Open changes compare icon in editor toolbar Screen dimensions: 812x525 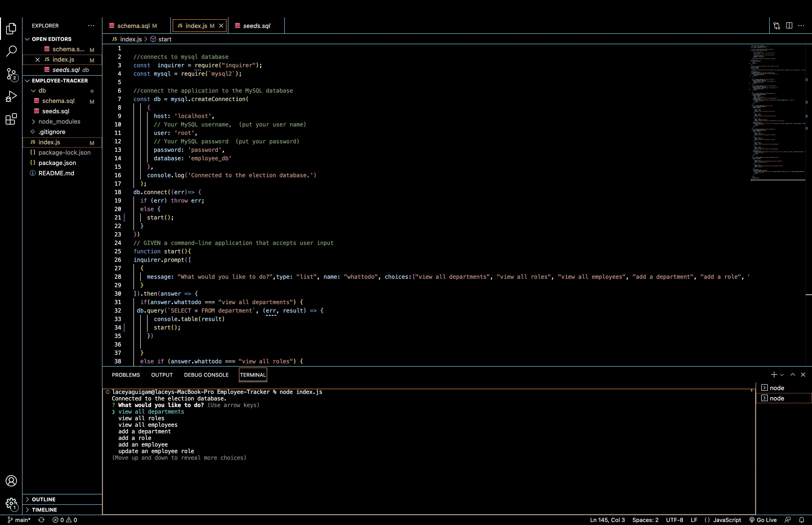tap(777, 26)
